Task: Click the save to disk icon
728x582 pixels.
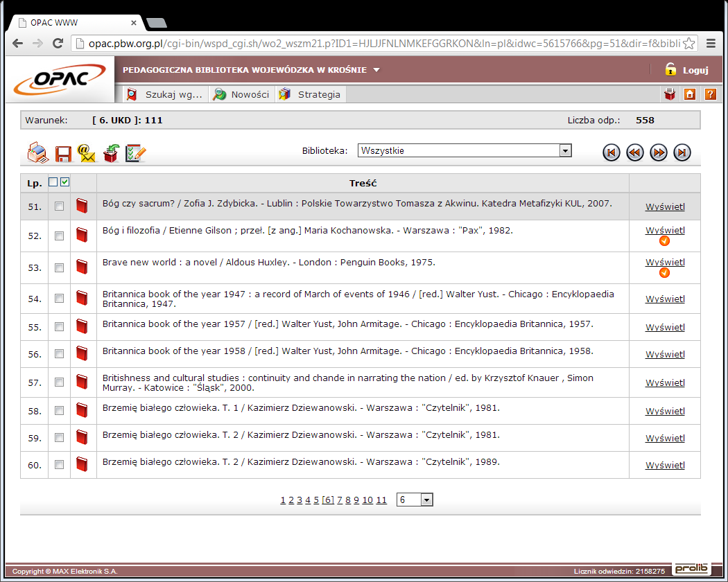Action: click(63, 154)
